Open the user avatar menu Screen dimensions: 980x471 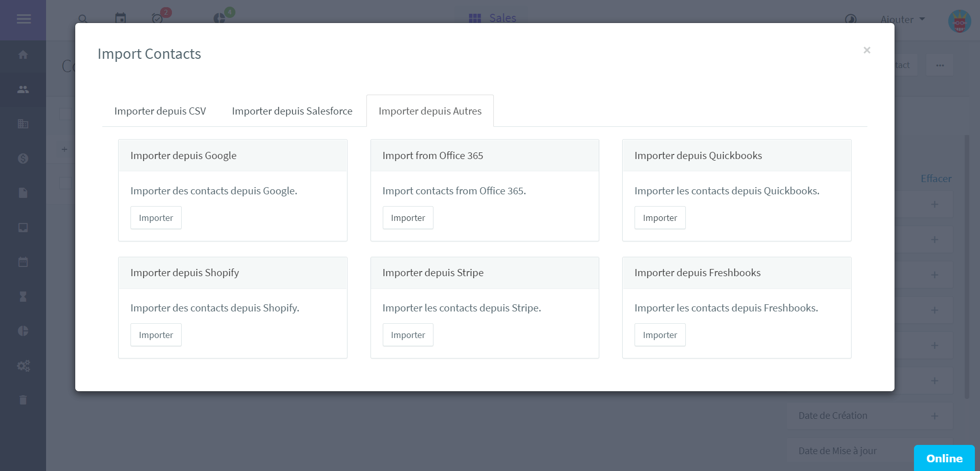pyautogui.click(x=960, y=21)
